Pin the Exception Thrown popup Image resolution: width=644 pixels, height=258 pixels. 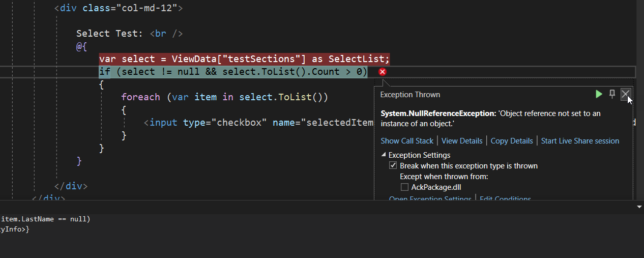click(612, 94)
